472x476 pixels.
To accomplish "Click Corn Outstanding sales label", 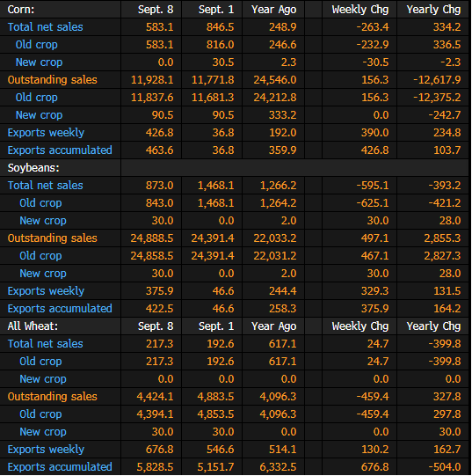I will pyautogui.click(x=52, y=80).
